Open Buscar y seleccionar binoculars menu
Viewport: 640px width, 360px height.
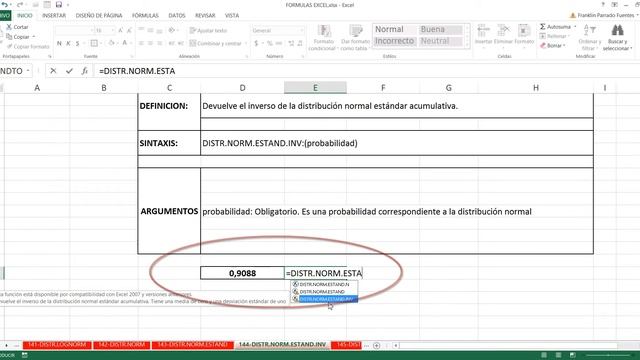pyautogui.click(x=618, y=38)
